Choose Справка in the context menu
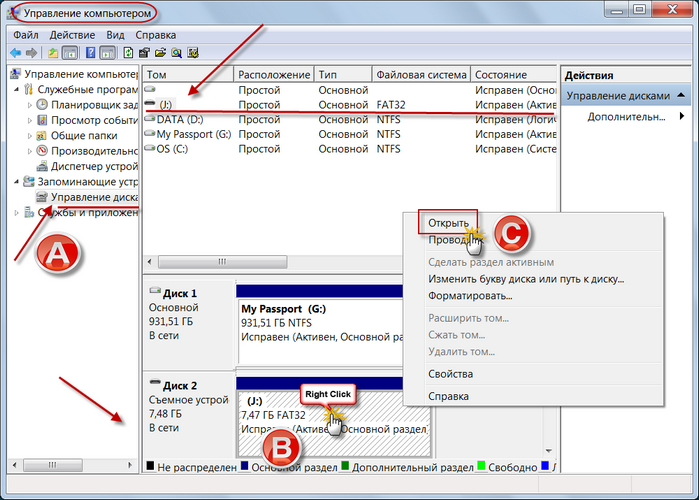 (448, 396)
